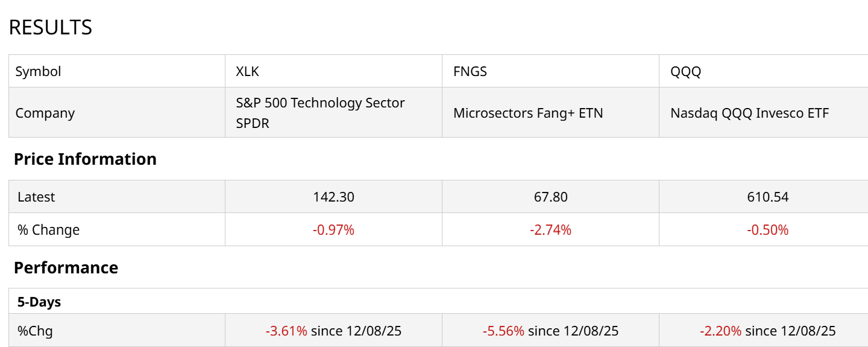This screenshot has width=868, height=347.
Task: Click XLK 5-day change -3.61%
Action: (286, 331)
